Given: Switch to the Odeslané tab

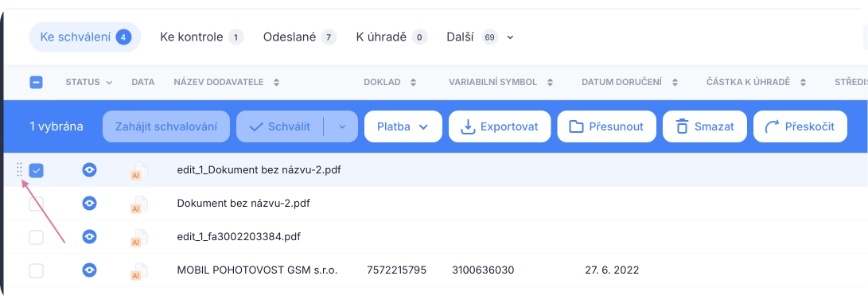Looking at the screenshot, I should 299,37.
